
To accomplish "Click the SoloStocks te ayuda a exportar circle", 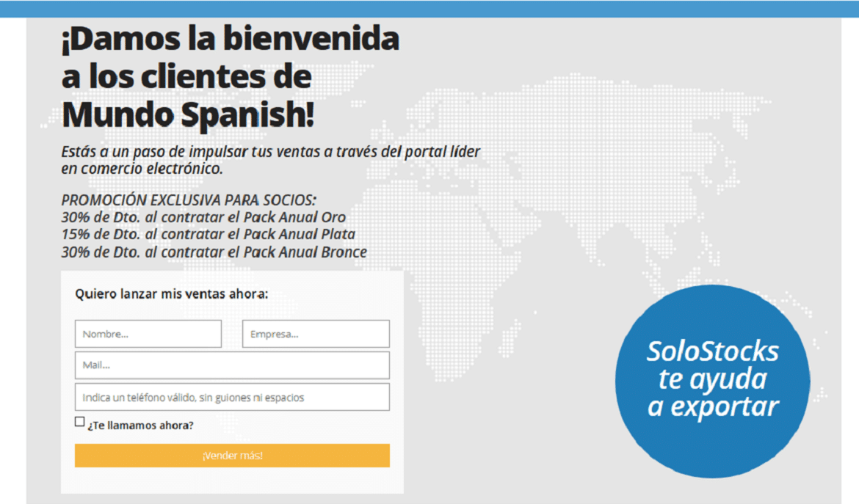I will [x=712, y=381].
